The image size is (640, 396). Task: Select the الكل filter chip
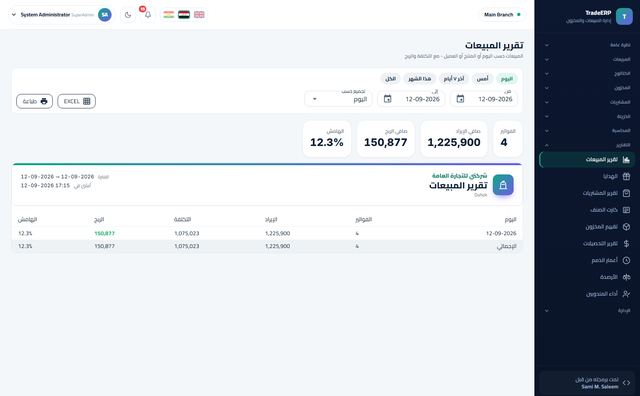[391, 78]
